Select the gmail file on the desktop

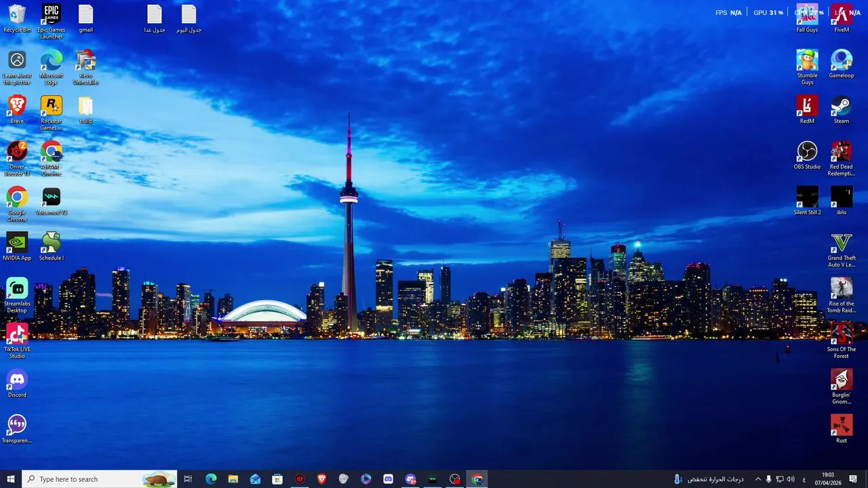click(x=85, y=18)
